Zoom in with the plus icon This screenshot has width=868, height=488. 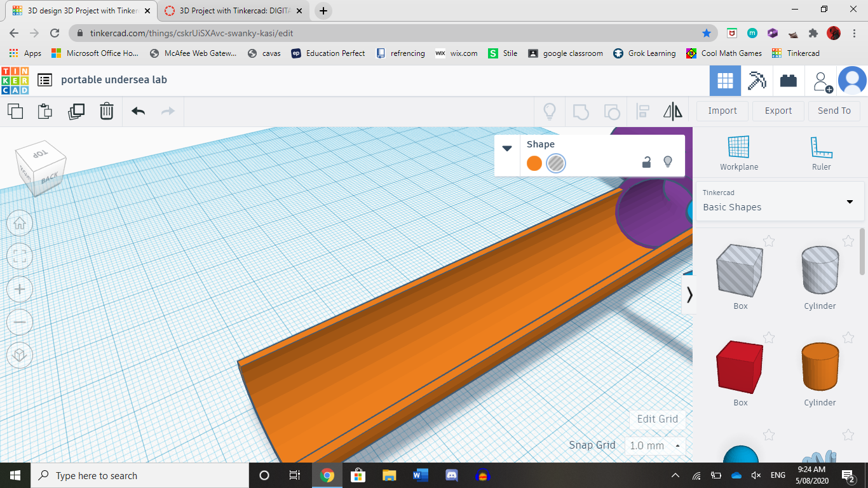(20, 289)
